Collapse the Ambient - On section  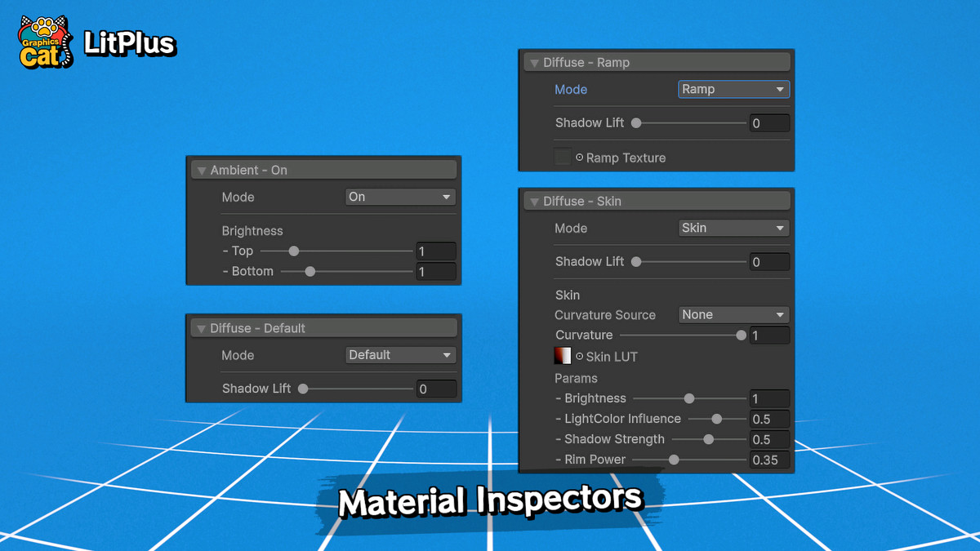[x=202, y=169]
